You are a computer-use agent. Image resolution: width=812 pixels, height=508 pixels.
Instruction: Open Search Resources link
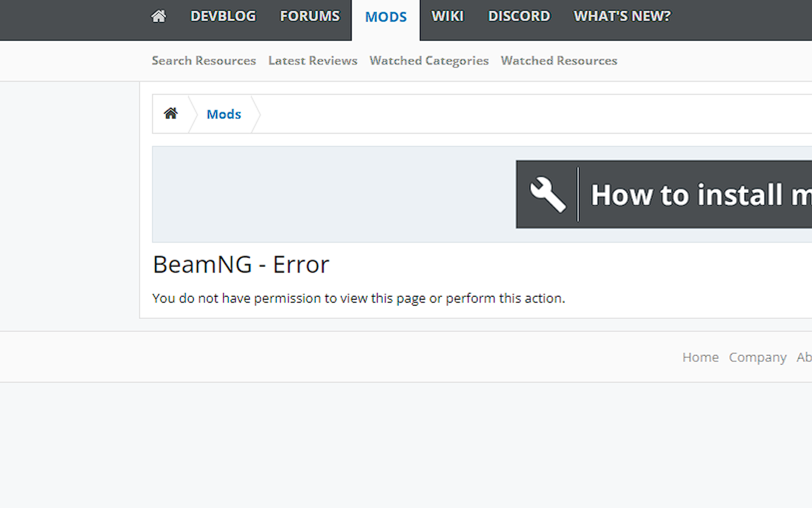[x=204, y=60]
